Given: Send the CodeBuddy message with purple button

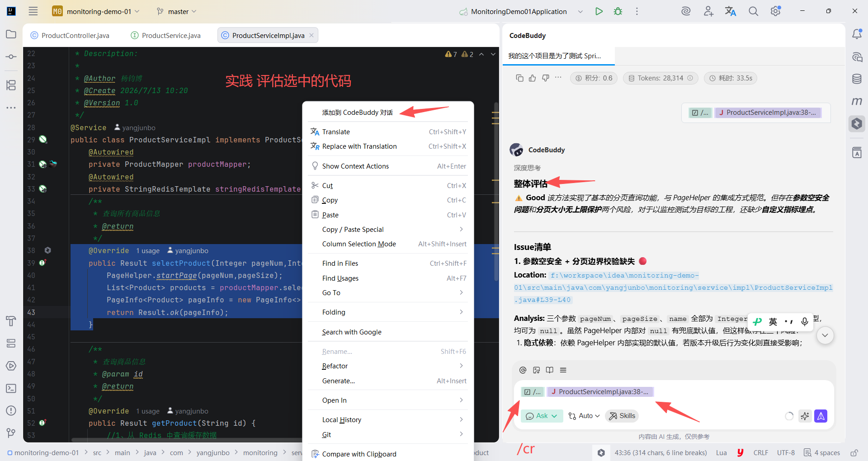Looking at the screenshot, I should pos(821,416).
